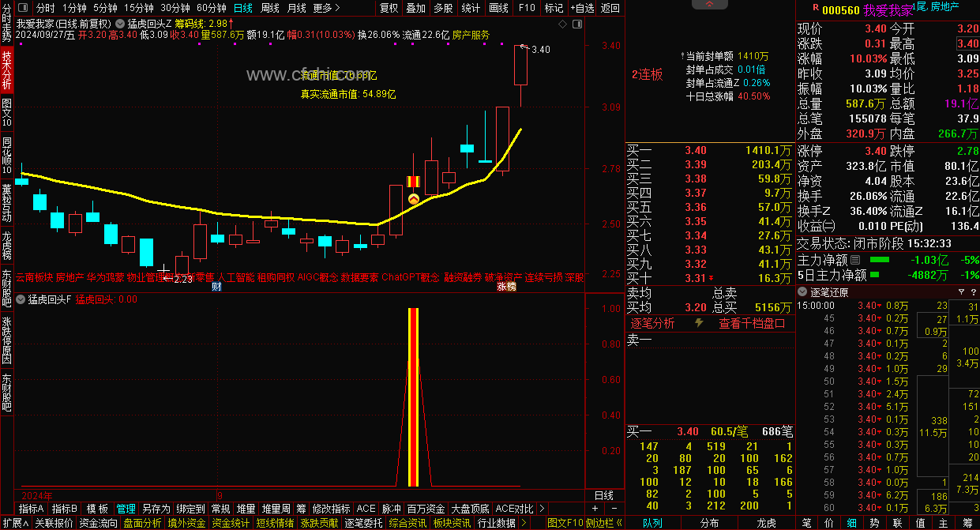Image resolution: width=980 pixels, height=530 pixels.
Task: Open 龙虎榜 in the left sidebar
Action: tap(6, 246)
